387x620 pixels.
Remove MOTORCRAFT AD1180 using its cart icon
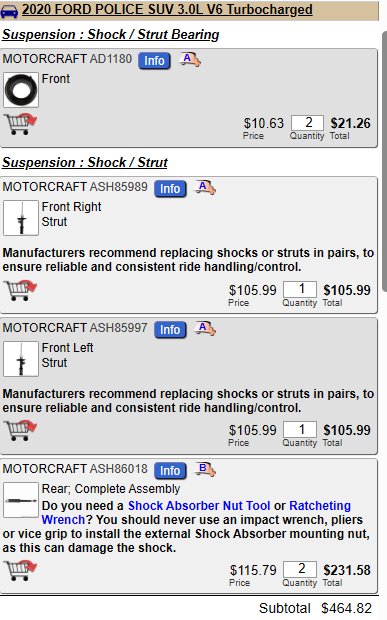tap(20, 124)
